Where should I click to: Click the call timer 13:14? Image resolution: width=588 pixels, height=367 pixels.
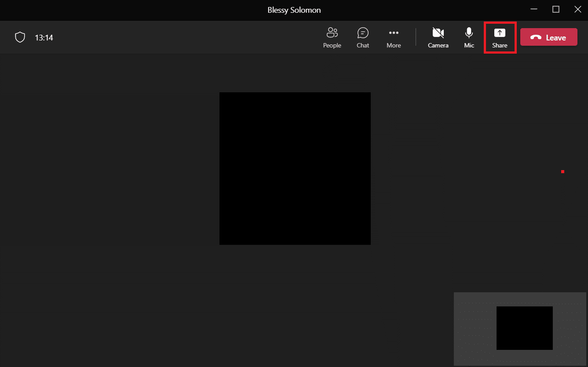(44, 38)
